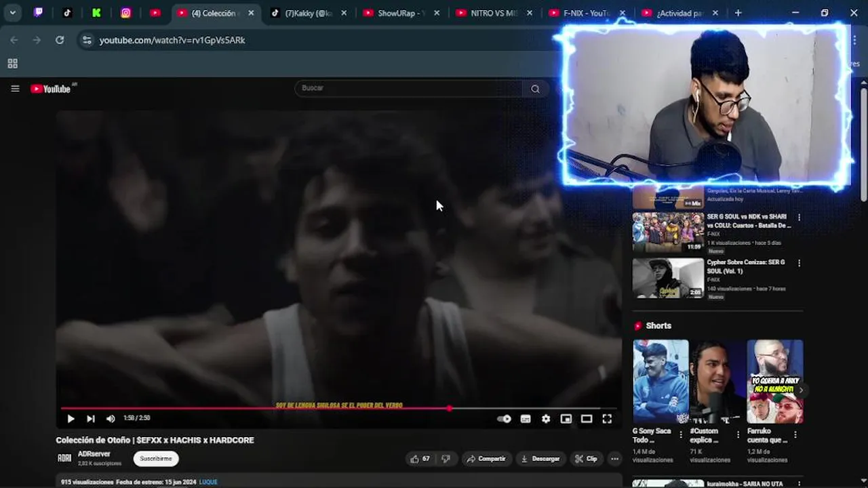Viewport: 868px width, 488px height.
Task: Like the video with 67 likes
Action: [x=420, y=459]
